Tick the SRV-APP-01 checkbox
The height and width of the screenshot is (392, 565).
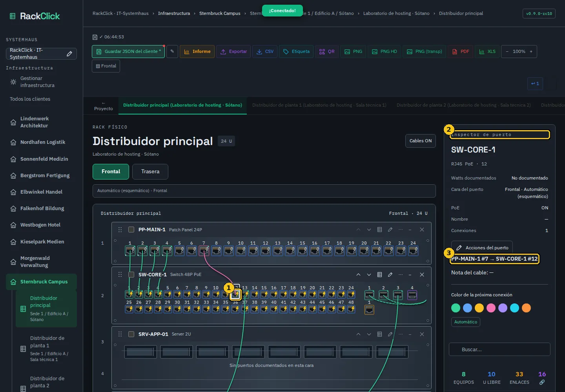(131, 334)
